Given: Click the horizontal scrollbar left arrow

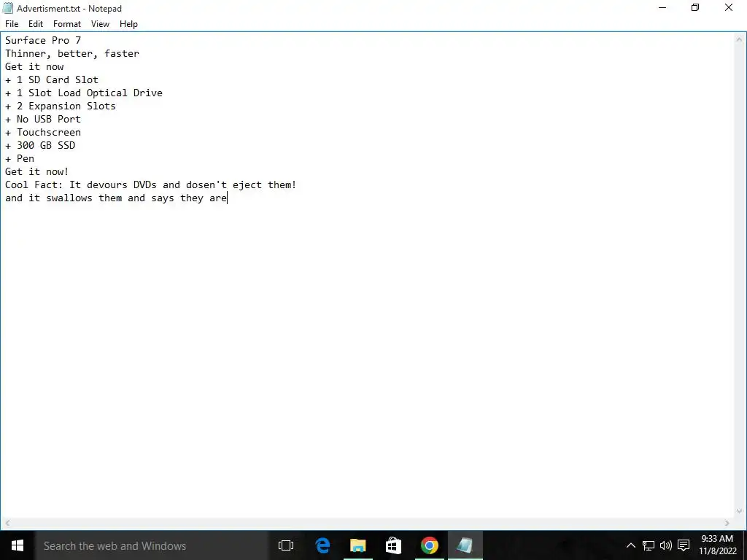Looking at the screenshot, I should click(7, 523).
